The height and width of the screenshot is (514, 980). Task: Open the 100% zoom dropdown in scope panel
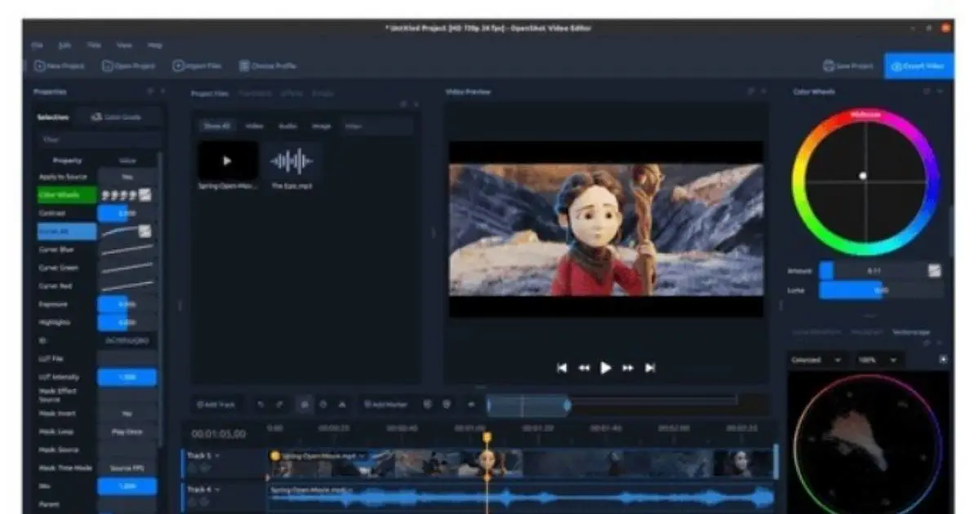878,360
